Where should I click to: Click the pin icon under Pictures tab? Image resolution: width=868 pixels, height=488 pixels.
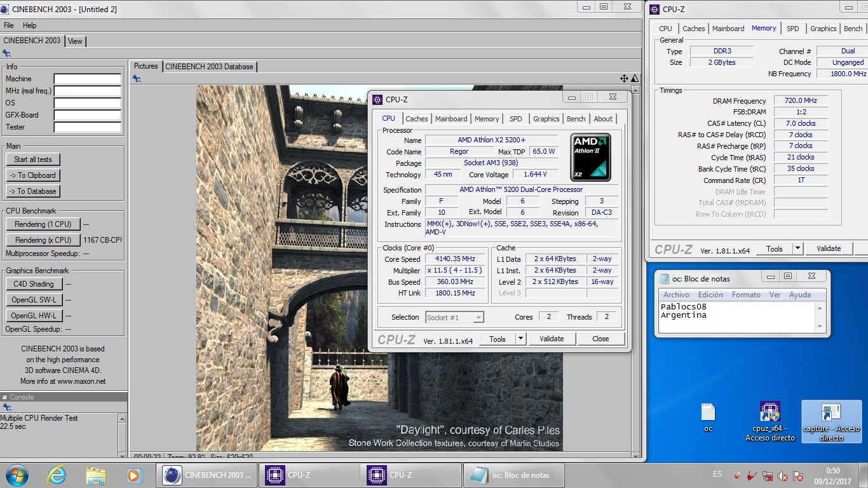click(137, 79)
